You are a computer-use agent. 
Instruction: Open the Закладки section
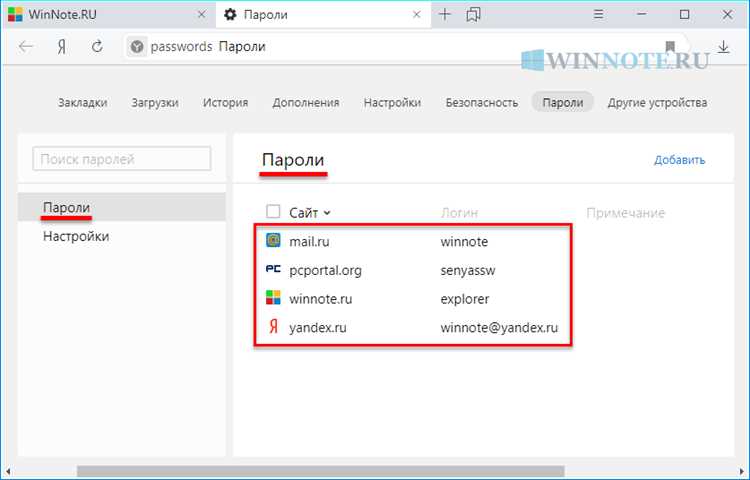tap(83, 102)
